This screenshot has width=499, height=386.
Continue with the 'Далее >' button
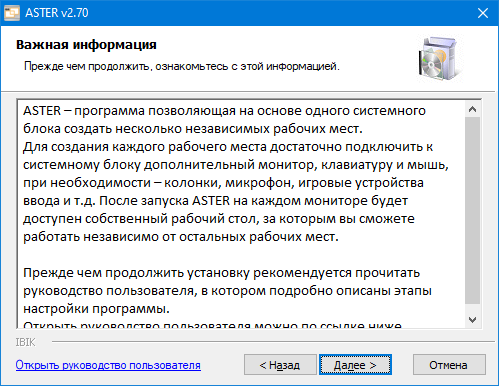pyautogui.click(x=355, y=365)
